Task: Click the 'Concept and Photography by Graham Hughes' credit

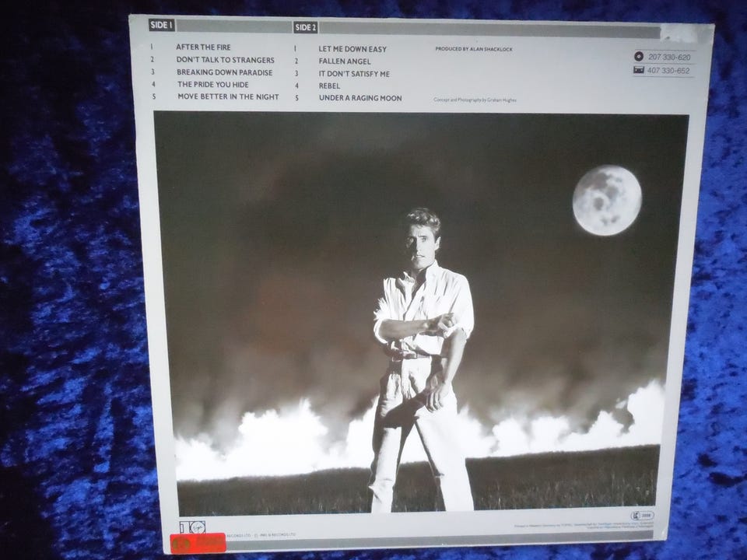Action: (475, 100)
